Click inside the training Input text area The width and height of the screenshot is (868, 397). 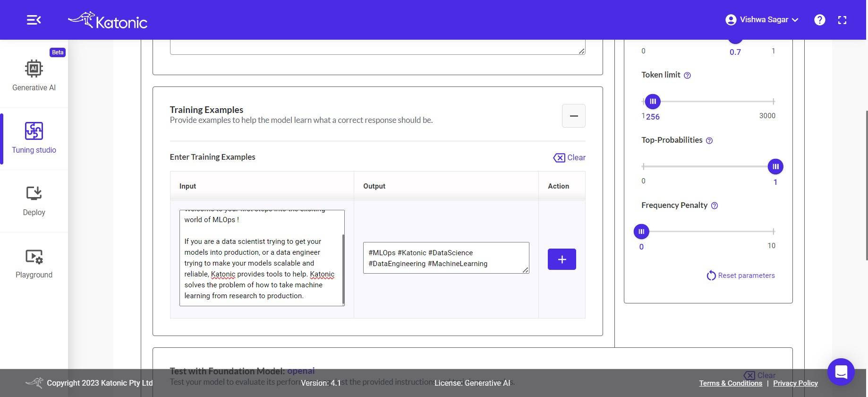tap(262, 258)
